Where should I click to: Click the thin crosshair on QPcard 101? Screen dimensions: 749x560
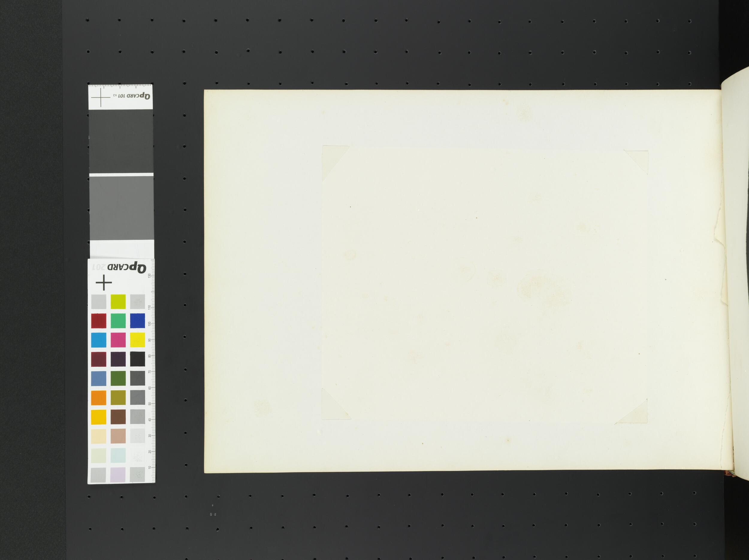tap(101, 98)
